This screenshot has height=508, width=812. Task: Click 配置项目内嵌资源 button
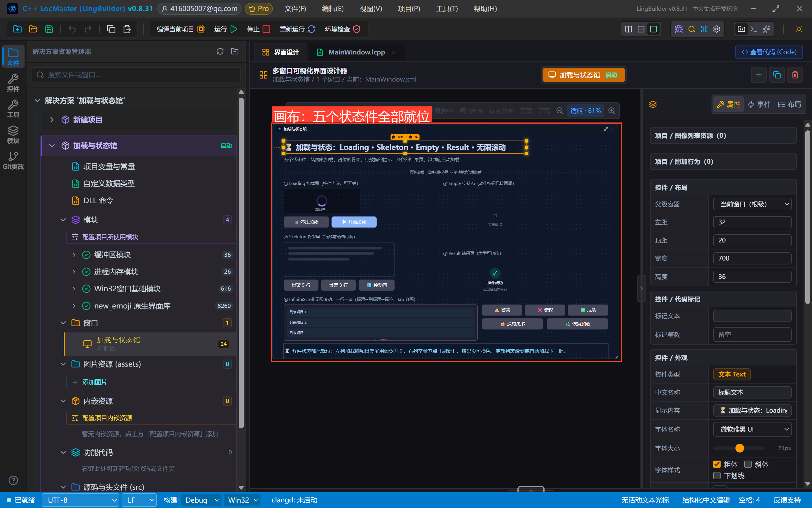(x=151, y=418)
